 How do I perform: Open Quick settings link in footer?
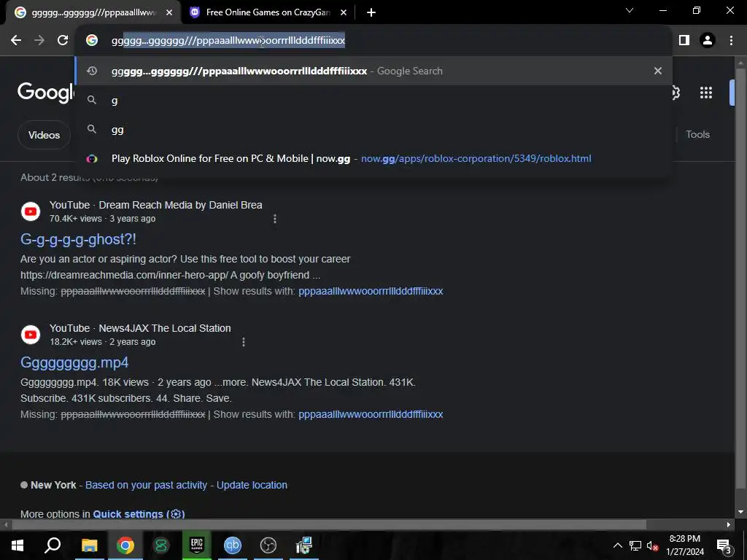point(139,514)
